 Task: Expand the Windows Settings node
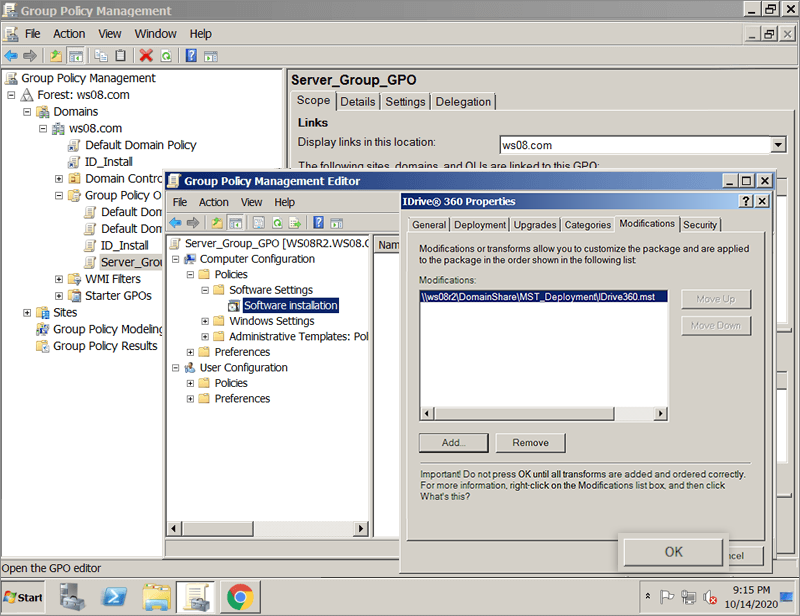206,321
